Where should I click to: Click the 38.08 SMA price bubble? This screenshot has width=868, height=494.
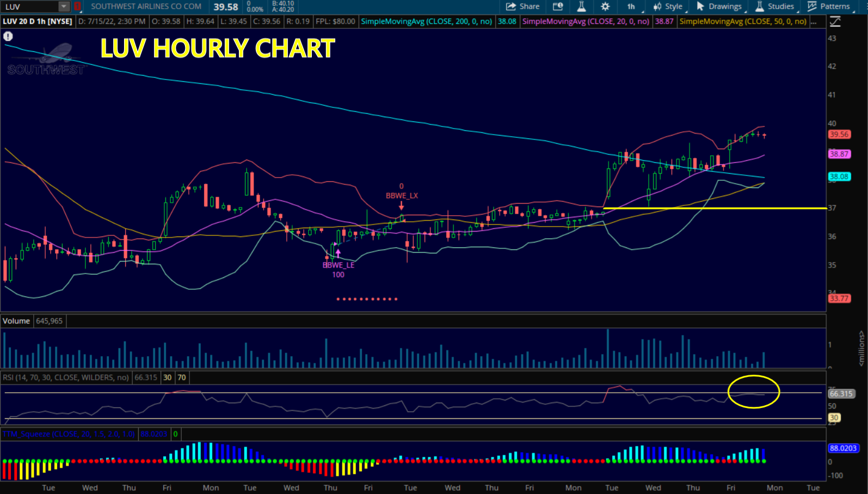839,176
